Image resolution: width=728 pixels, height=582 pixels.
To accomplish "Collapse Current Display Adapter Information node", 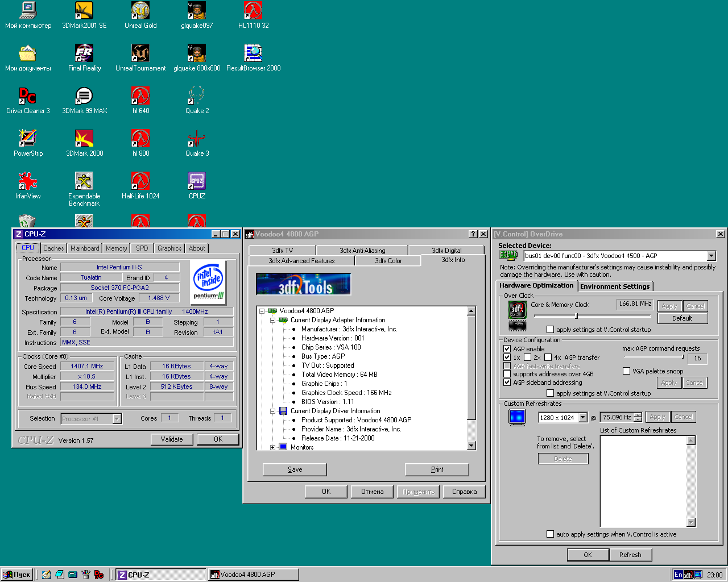I will [273, 320].
